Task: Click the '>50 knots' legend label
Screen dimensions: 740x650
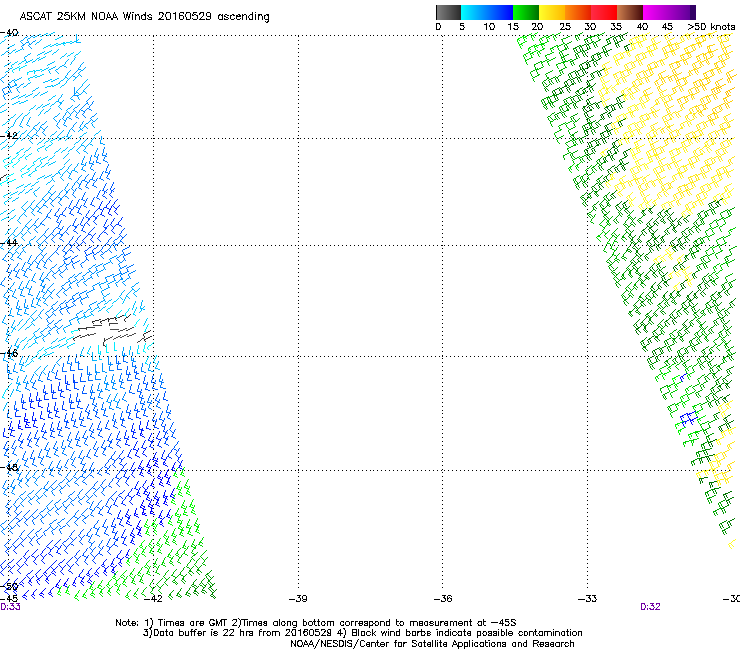Action: pos(711,27)
